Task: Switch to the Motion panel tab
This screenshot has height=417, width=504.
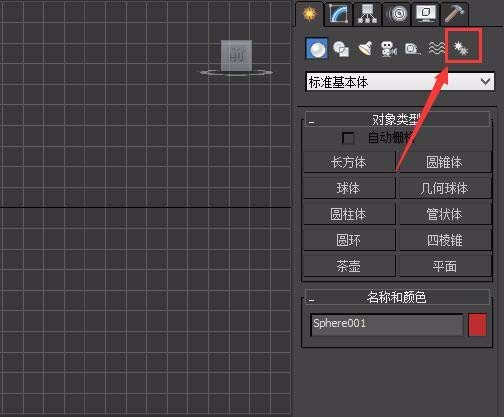Action: 397,14
